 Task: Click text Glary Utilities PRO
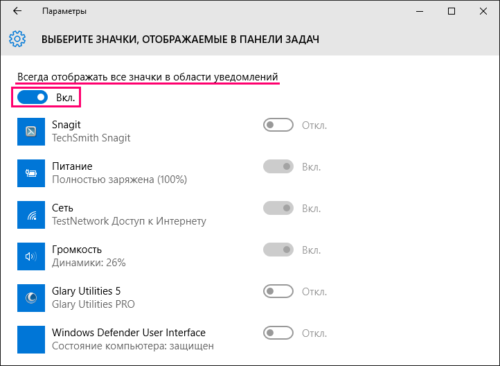pos(93,304)
